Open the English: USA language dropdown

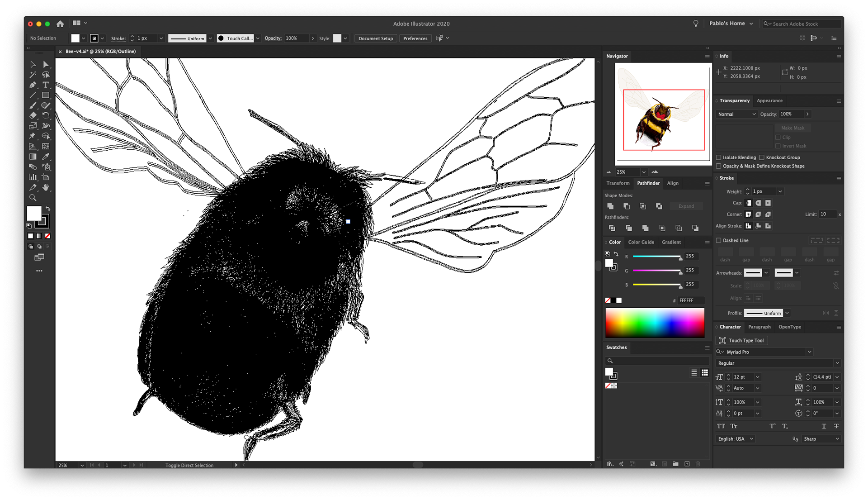(736, 439)
